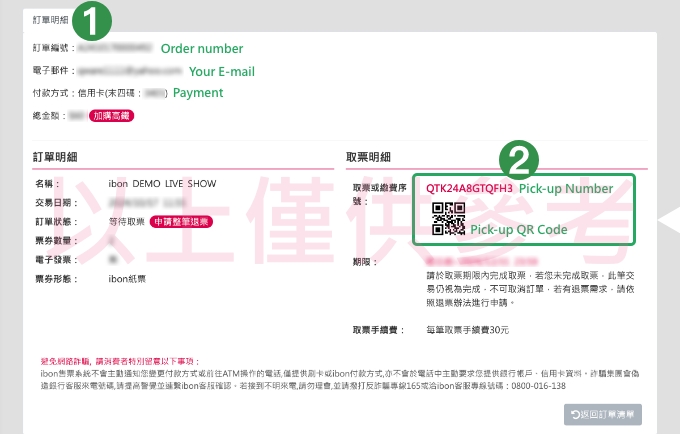680x434 pixels.
Task: Click the 申請整筆退票 refund button
Action: pos(181,222)
